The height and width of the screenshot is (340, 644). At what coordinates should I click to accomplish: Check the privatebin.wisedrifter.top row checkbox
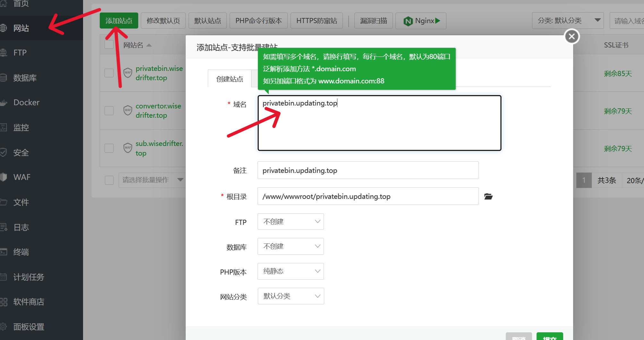tap(109, 73)
